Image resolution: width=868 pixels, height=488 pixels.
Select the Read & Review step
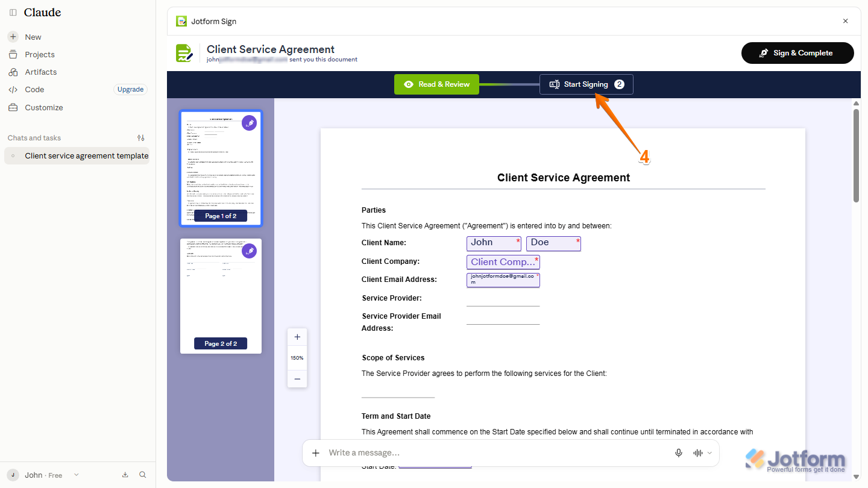[x=436, y=84]
